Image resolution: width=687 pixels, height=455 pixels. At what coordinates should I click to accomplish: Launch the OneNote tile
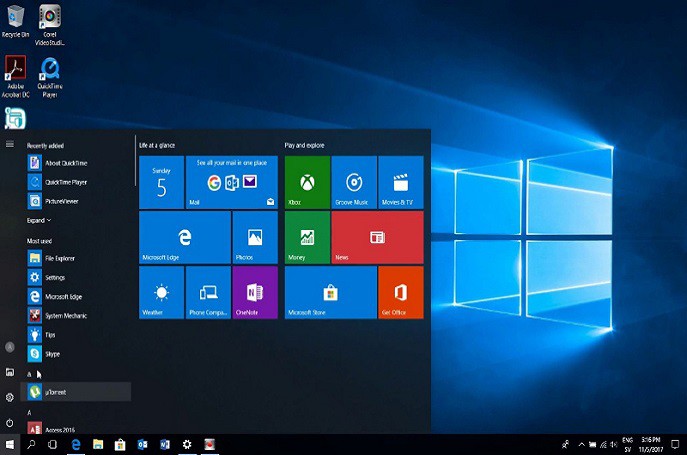[x=255, y=292]
